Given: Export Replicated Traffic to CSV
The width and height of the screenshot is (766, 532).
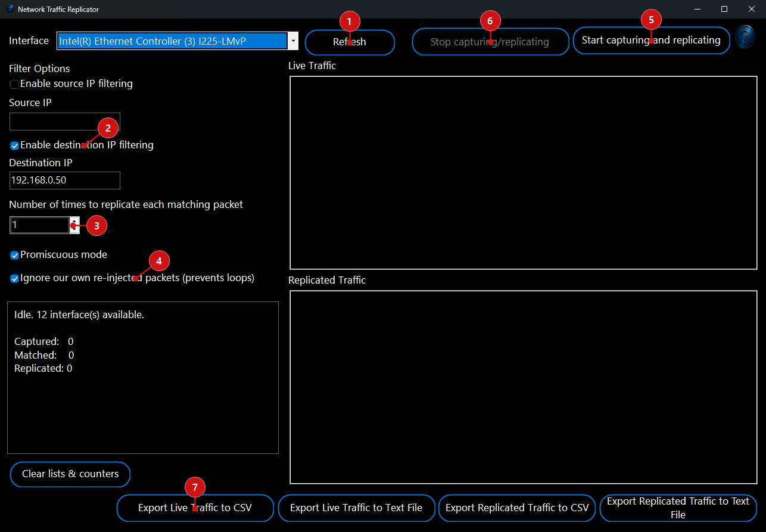Looking at the screenshot, I should pyautogui.click(x=517, y=508).
